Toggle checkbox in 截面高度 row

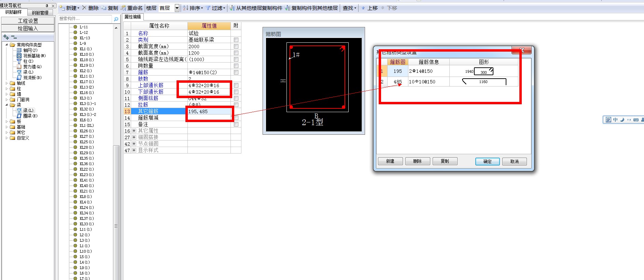point(236,53)
